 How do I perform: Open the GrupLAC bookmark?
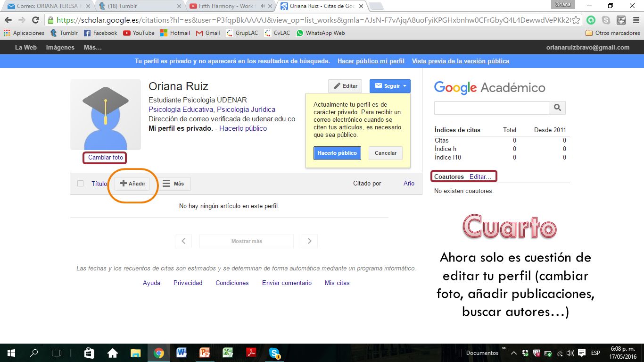[242, 33]
